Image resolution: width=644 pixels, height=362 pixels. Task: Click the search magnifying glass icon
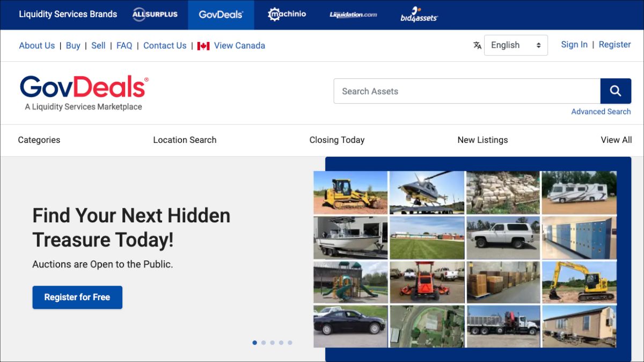click(x=616, y=91)
